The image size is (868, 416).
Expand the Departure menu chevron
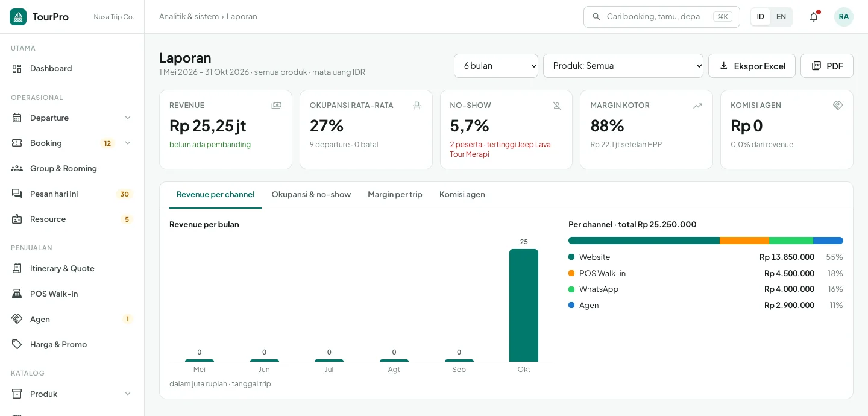point(128,118)
